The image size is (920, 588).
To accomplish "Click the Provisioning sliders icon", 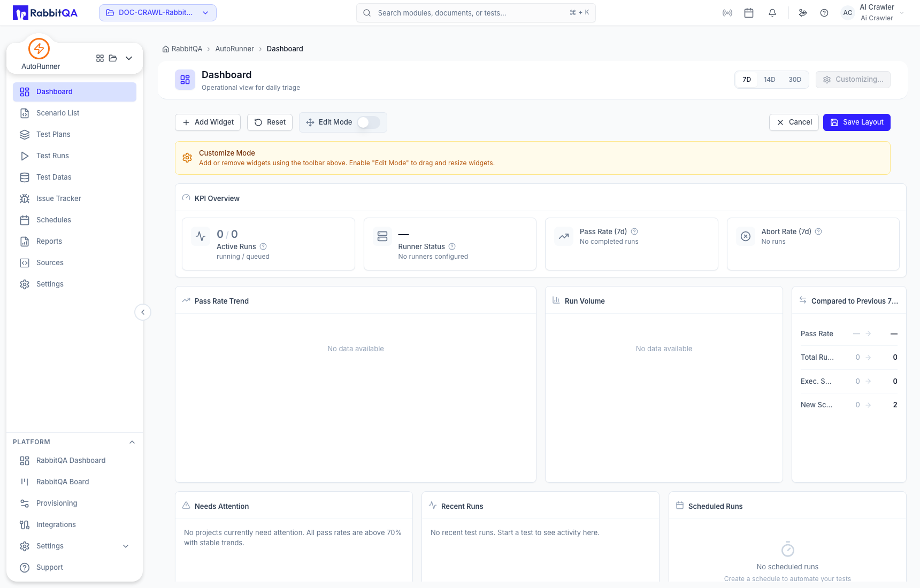I will [x=25, y=503].
